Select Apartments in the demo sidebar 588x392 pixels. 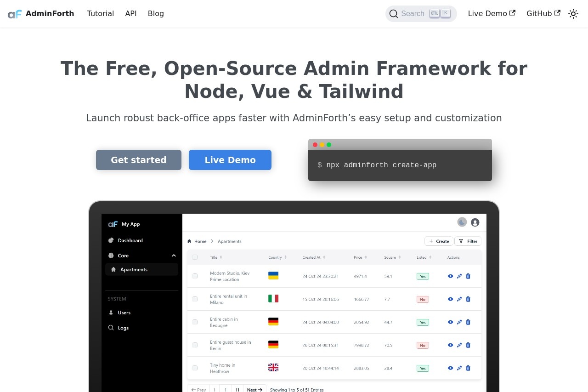pos(141,269)
